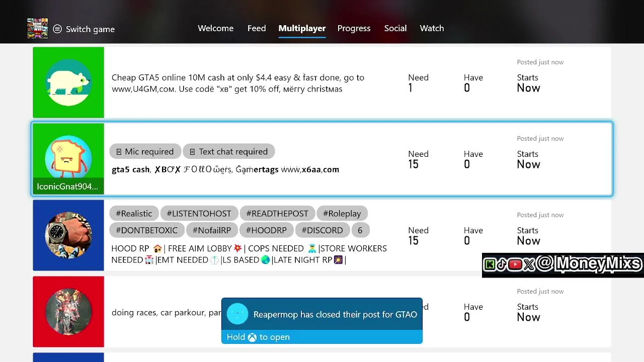This screenshot has width=644, height=362.
Task: Expand the 6 additional tags chip
Action: [360, 230]
